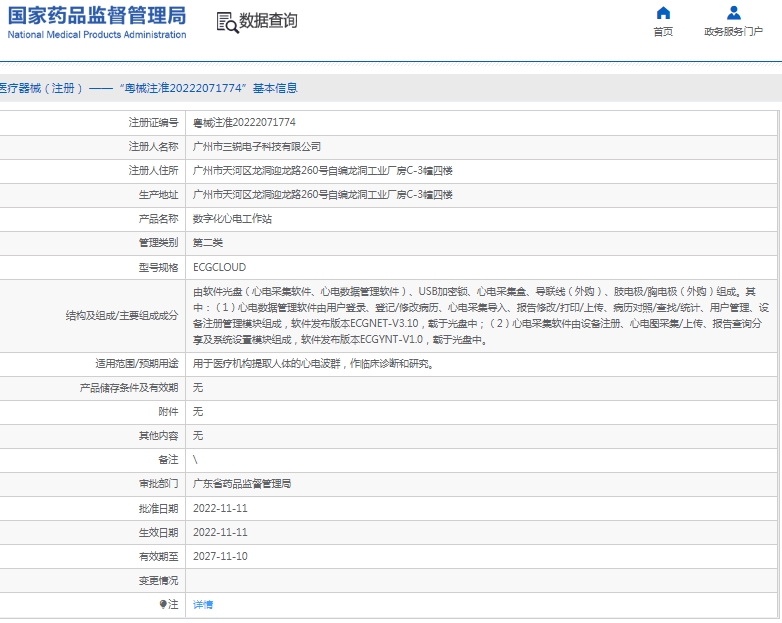Click the 适用范围/预期用途 value text
The width and height of the screenshot is (782, 623).
tap(315, 364)
